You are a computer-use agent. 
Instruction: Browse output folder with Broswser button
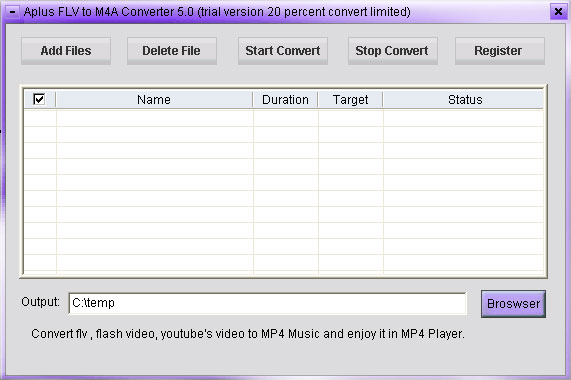coord(513,304)
